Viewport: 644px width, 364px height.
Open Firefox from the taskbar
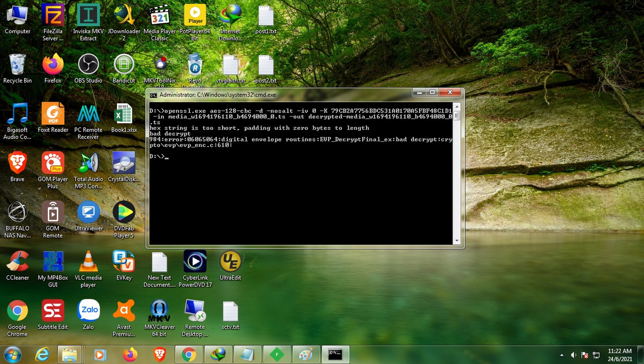pos(130,354)
